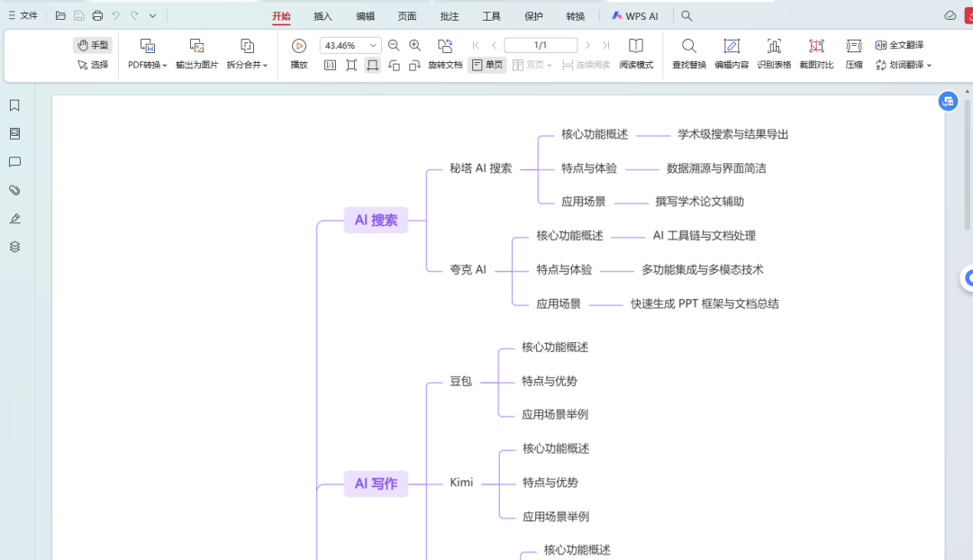Select the 编辑内容 content editing tool

click(x=732, y=54)
